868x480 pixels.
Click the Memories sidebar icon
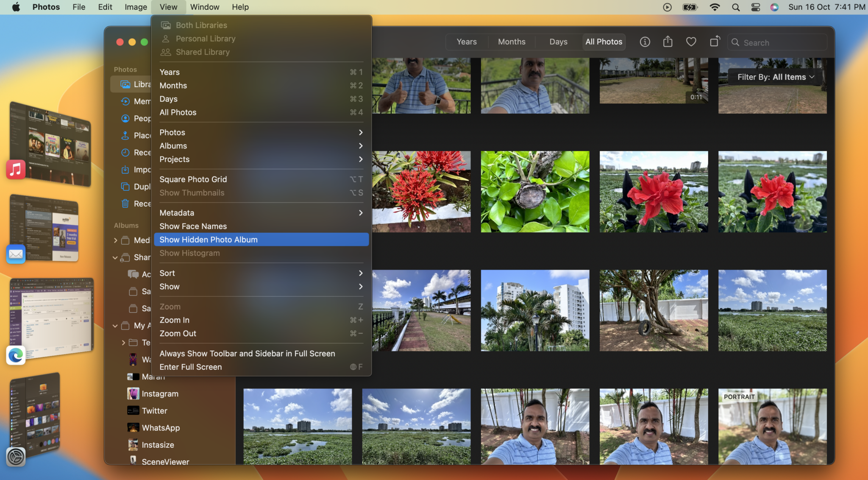[x=125, y=101]
